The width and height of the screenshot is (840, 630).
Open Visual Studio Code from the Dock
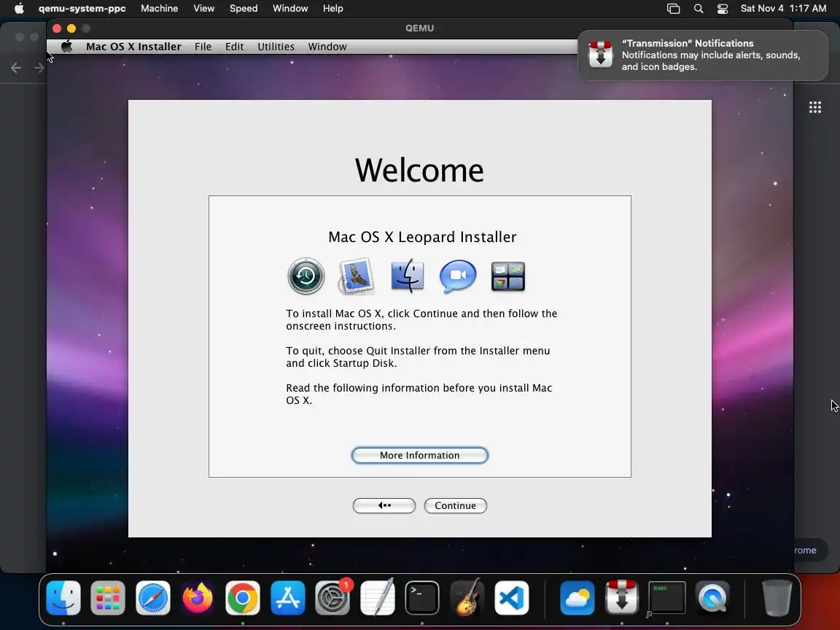point(512,598)
